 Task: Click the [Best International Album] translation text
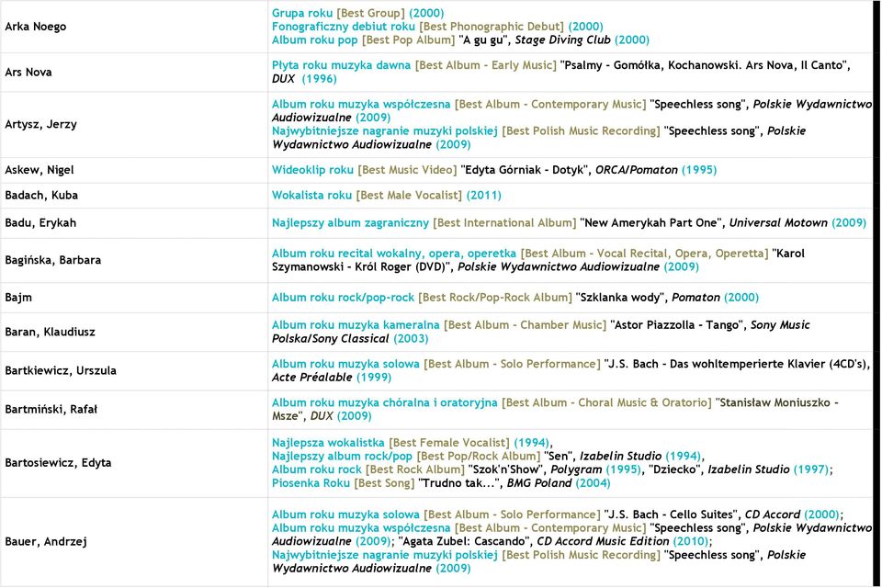[504, 223]
